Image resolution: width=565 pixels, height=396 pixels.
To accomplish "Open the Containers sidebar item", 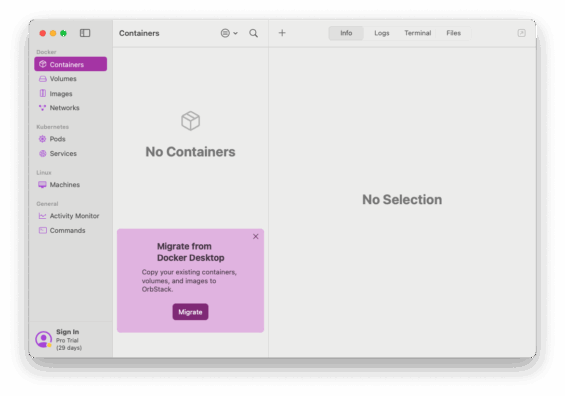I will pos(71,64).
